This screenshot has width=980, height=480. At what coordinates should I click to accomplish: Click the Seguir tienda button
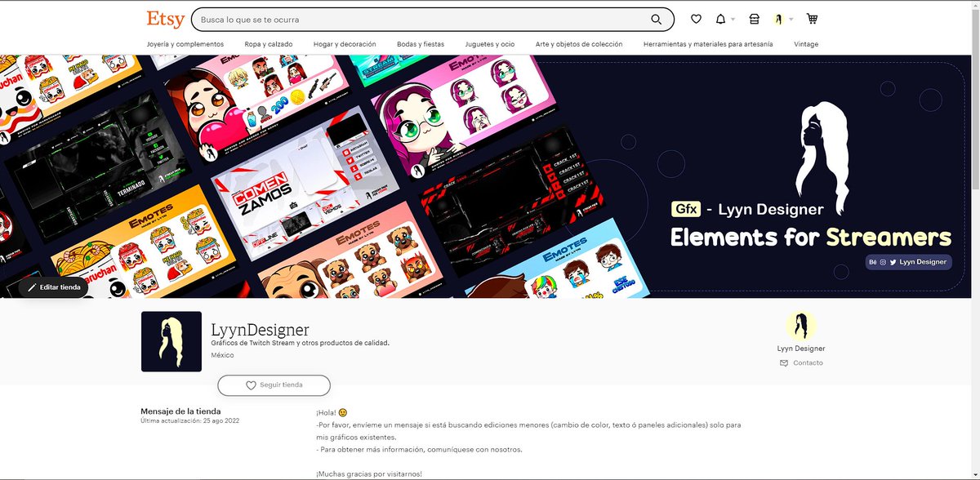(x=274, y=385)
